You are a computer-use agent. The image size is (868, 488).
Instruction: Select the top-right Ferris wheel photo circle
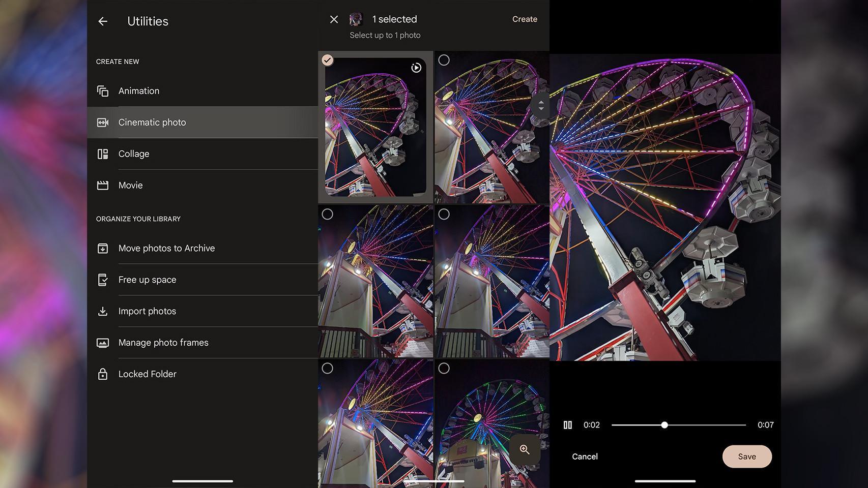(444, 60)
